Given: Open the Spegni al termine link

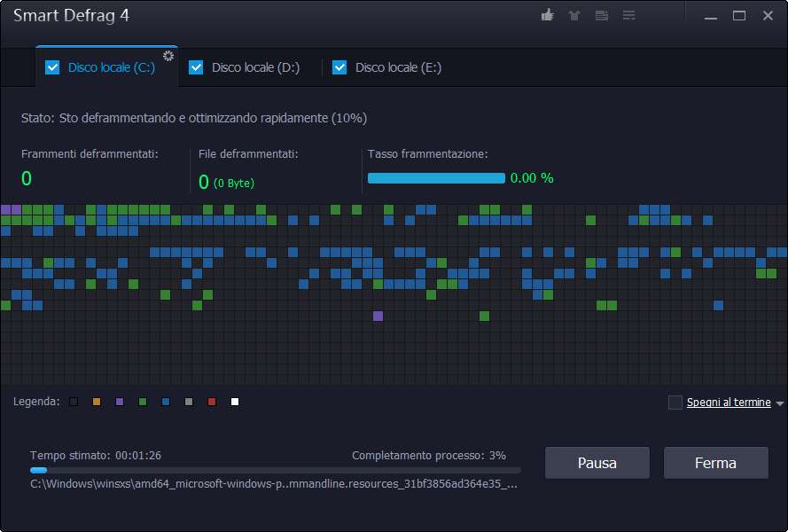Looking at the screenshot, I should pos(728,403).
